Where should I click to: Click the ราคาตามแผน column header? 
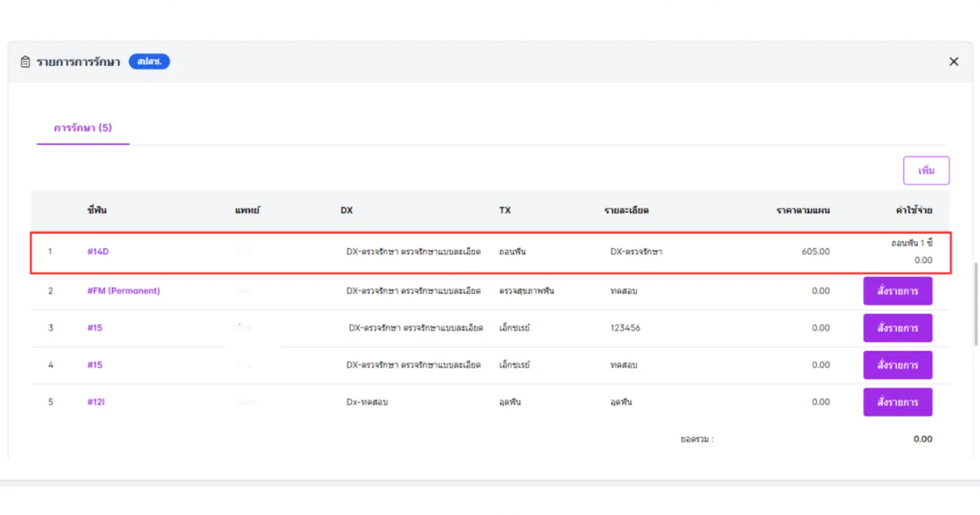point(803,210)
